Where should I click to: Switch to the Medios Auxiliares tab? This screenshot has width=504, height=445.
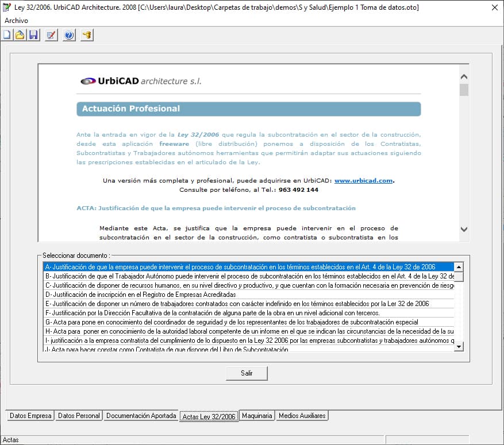[302, 416]
